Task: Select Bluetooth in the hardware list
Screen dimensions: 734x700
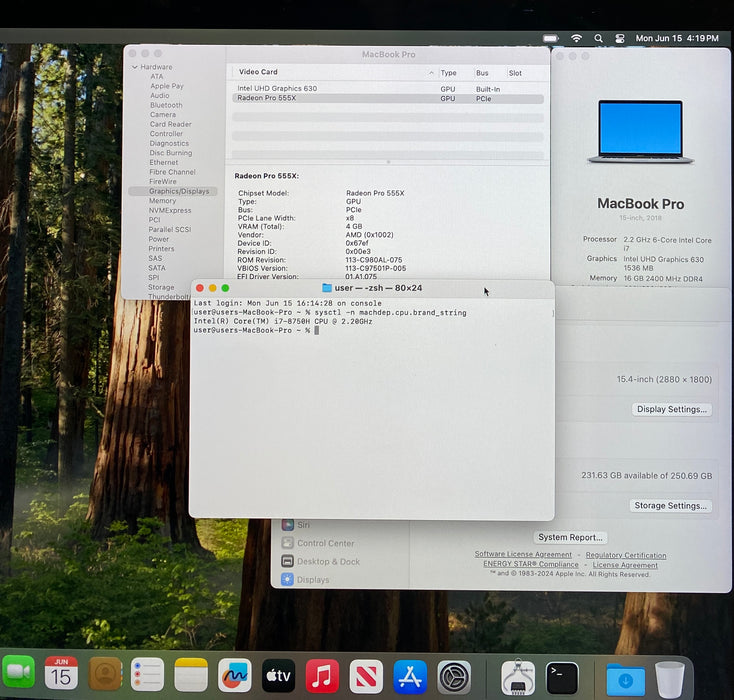Action: (x=166, y=105)
